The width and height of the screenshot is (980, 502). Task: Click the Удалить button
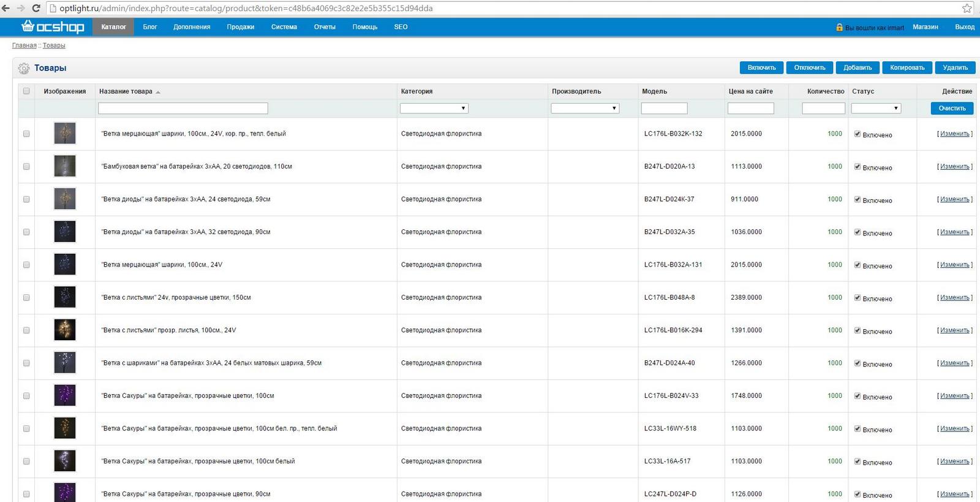coord(956,67)
